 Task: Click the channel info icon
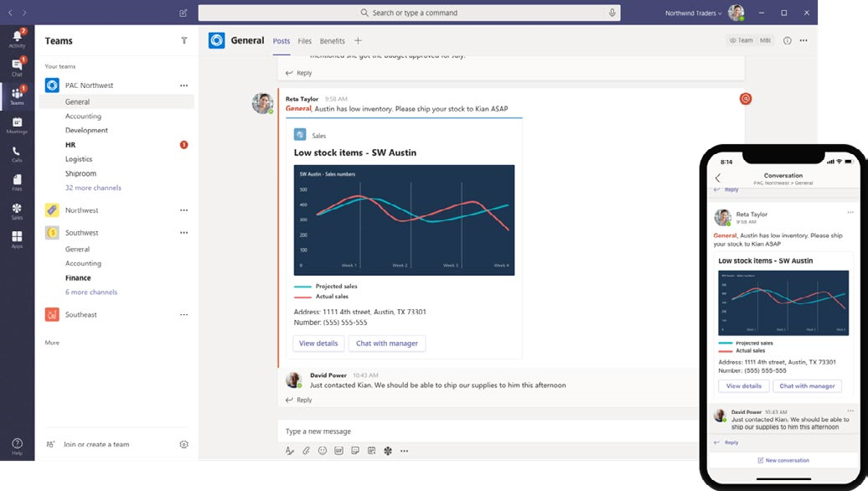pos(788,40)
